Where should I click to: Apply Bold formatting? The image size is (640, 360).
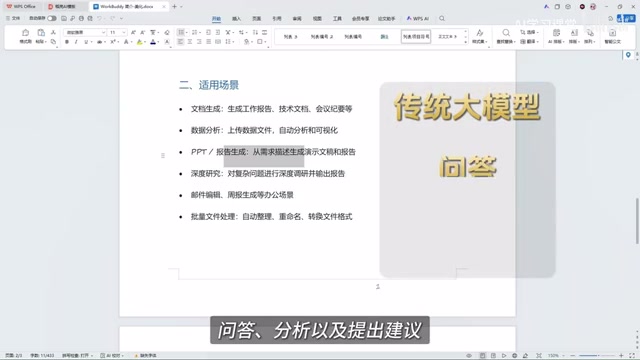[x=67, y=42]
